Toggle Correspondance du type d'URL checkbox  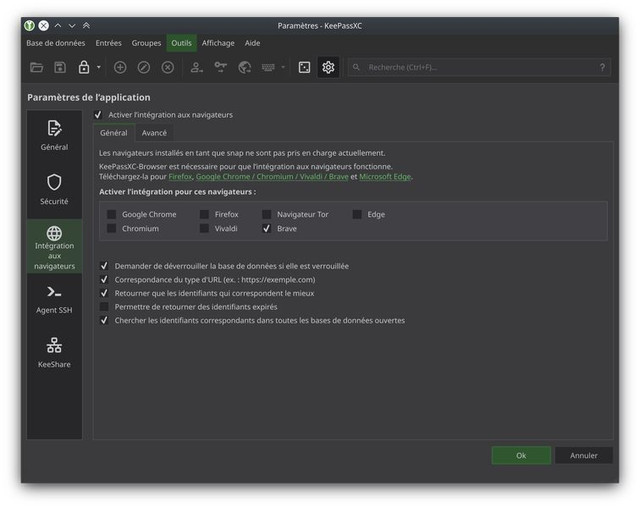click(x=104, y=280)
